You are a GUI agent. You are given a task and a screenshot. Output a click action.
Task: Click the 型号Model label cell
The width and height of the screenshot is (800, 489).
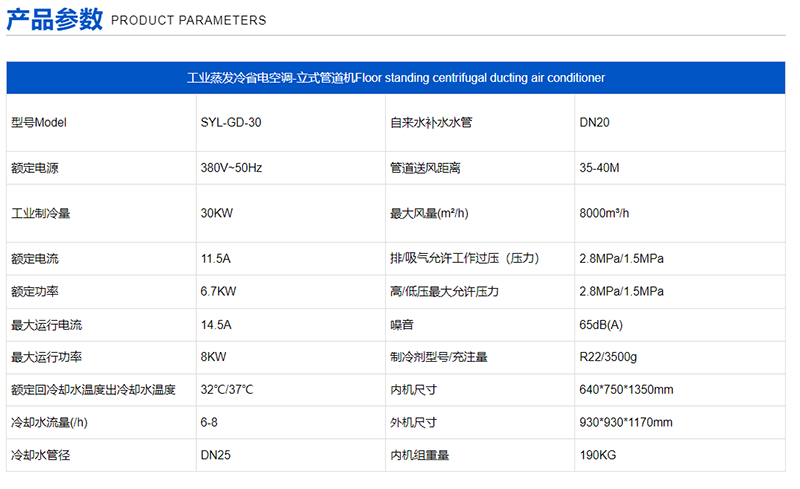38,123
